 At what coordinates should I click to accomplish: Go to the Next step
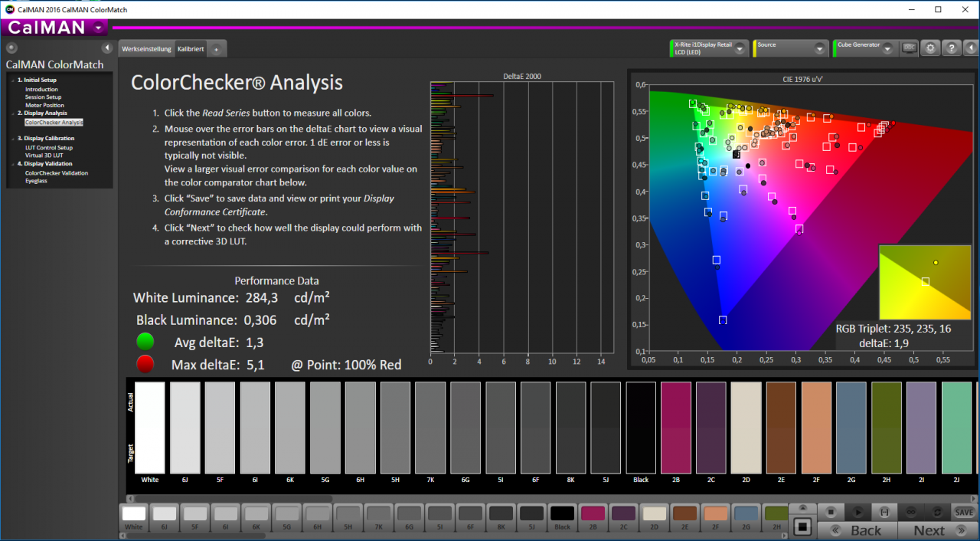click(x=936, y=530)
